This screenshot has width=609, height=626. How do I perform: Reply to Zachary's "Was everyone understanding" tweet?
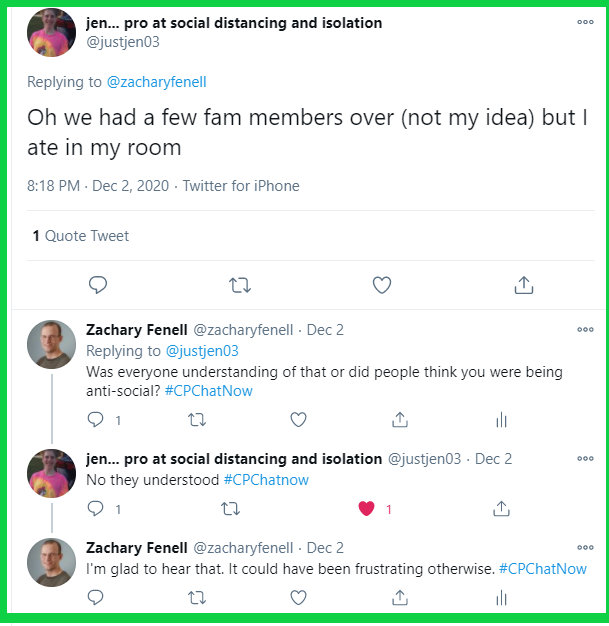pos(96,420)
